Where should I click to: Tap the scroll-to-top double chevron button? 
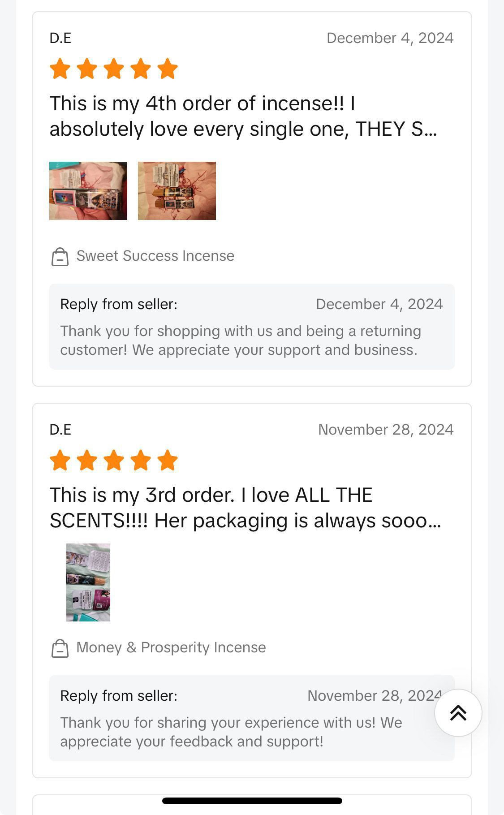point(458,712)
